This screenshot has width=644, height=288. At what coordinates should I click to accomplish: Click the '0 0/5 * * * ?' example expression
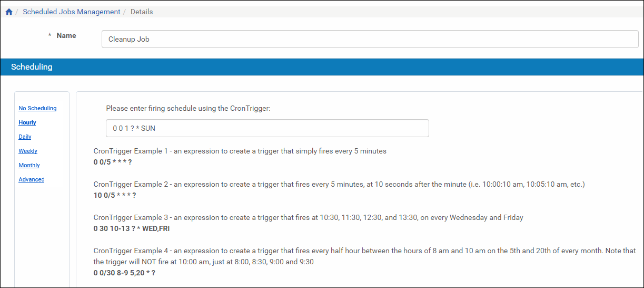click(x=113, y=162)
